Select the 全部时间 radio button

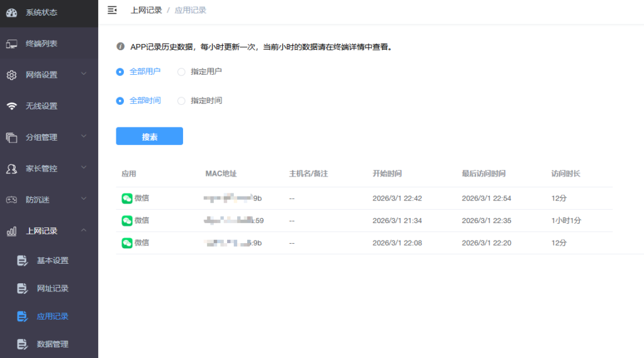tap(120, 100)
